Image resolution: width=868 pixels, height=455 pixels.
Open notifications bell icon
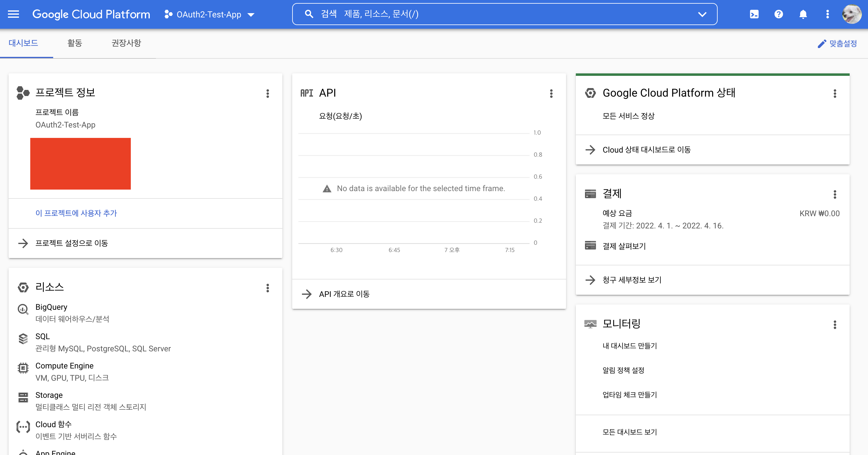coord(803,14)
